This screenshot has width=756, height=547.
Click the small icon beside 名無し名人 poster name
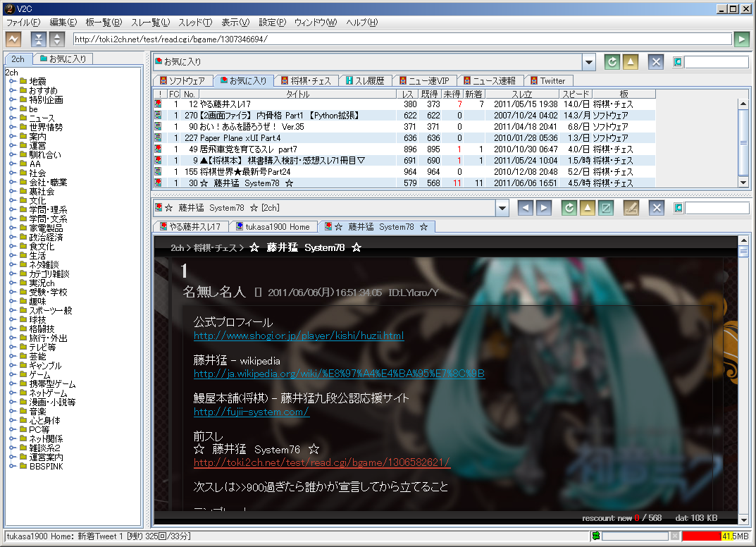pyautogui.click(x=258, y=293)
